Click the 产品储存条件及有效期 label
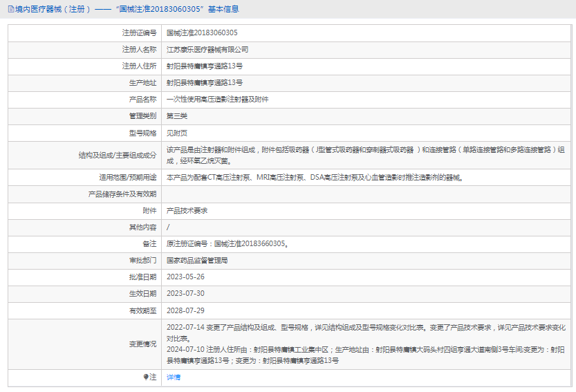 (122, 194)
